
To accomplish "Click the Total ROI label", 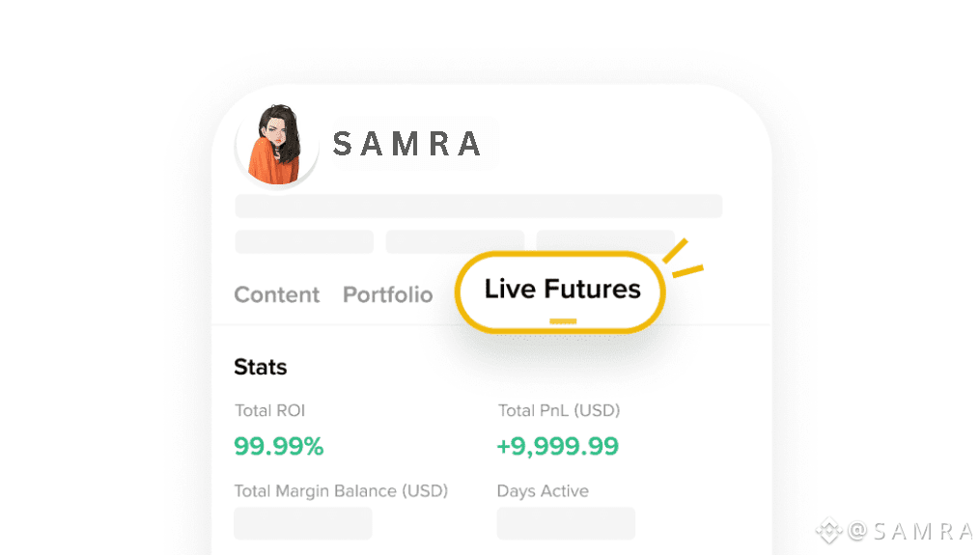I will pos(269,410).
